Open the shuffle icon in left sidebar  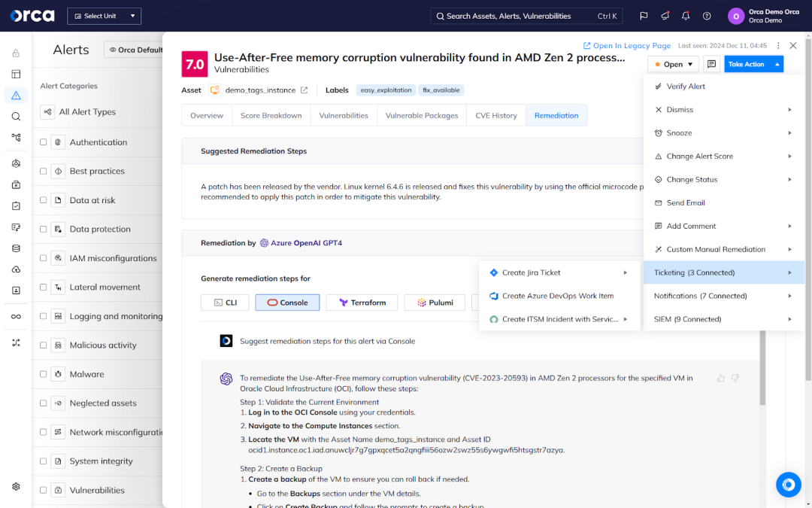click(x=16, y=342)
